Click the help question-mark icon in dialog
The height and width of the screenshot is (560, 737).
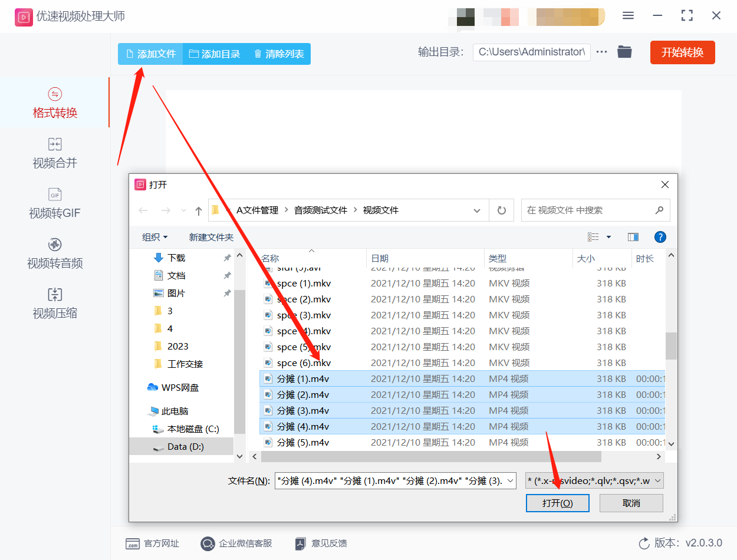pyautogui.click(x=660, y=237)
